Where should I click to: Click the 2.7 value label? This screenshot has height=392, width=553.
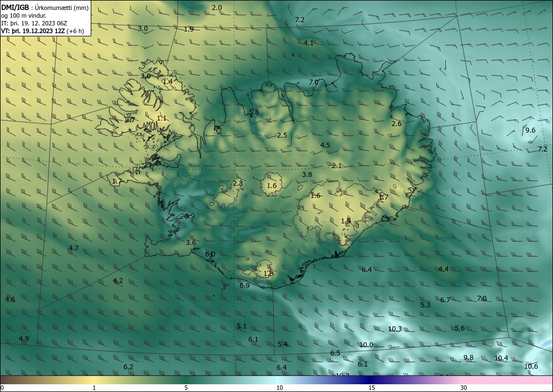[x=130, y=120]
